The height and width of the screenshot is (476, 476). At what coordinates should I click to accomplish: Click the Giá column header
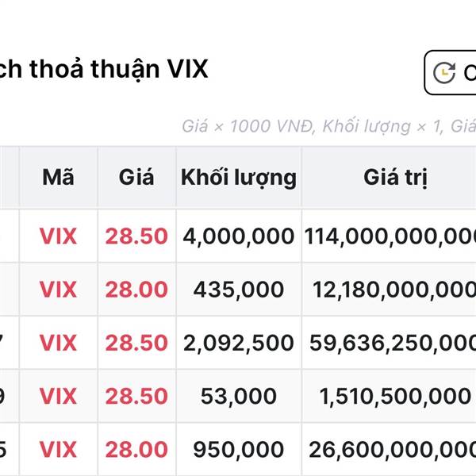(136, 177)
